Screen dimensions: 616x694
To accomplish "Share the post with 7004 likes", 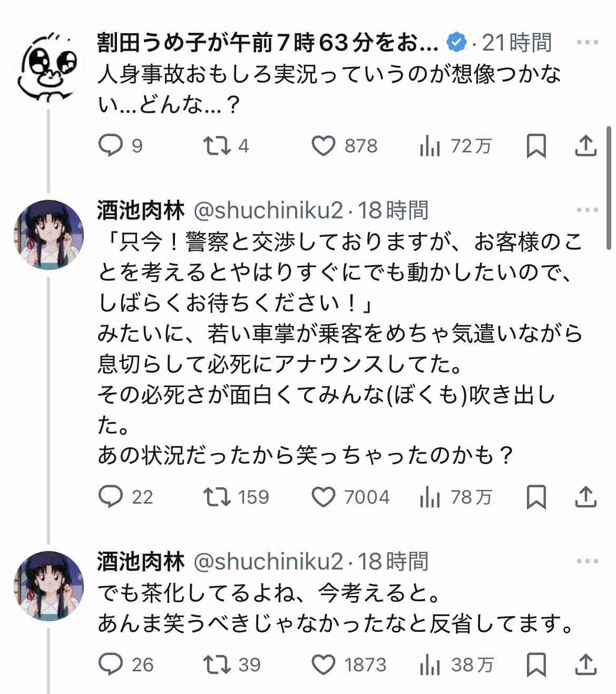I will [x=585, y=497].
